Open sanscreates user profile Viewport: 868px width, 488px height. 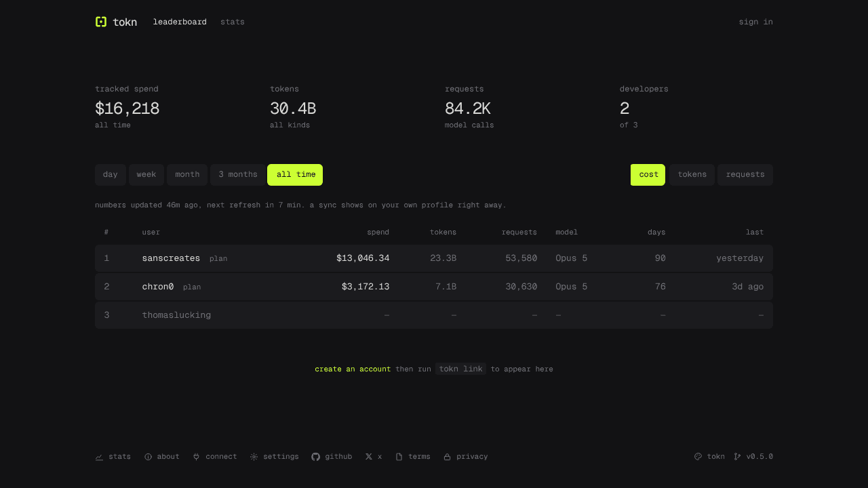tap(171, 258)
